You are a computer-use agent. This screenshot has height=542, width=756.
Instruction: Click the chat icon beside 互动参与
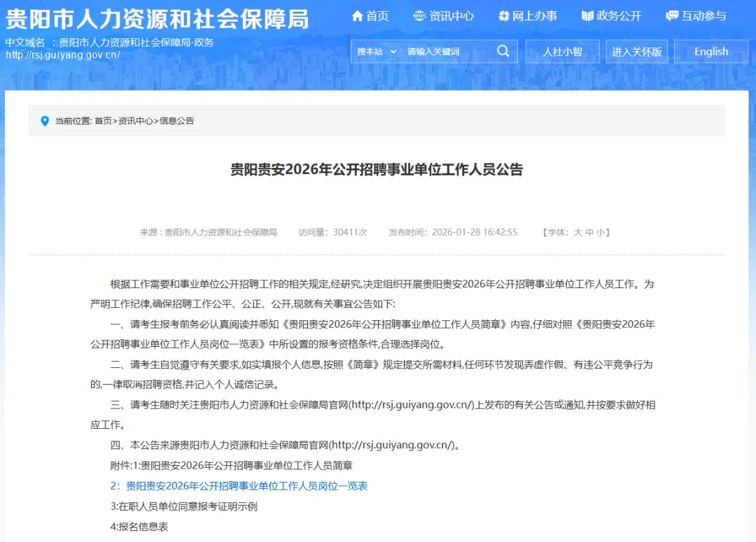(672, 16)
